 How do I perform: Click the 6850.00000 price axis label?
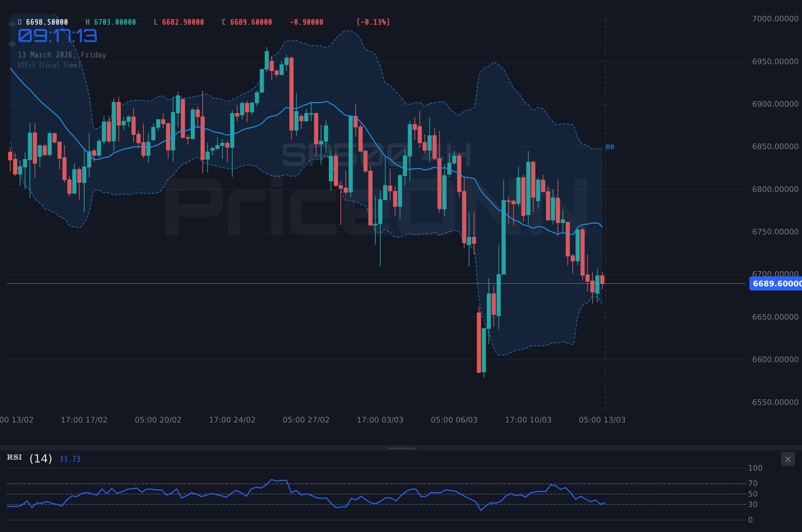[775, 147]
